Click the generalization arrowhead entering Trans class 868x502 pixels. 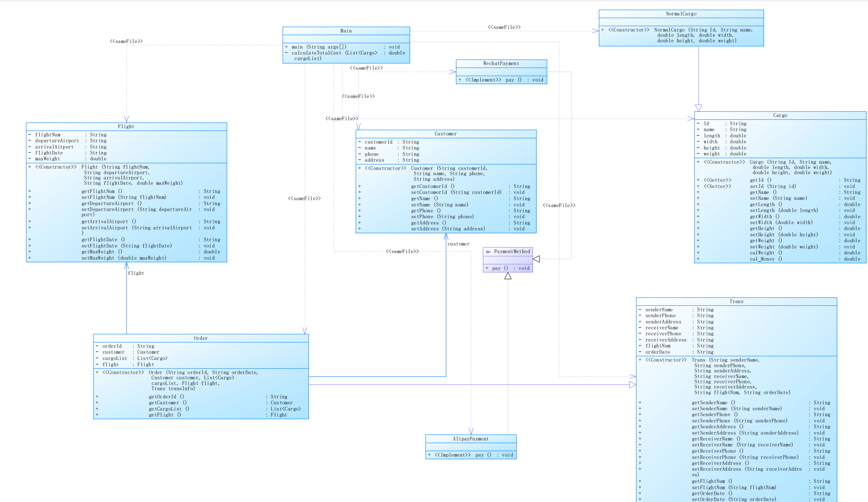pyautogui.click(x=632, y=385)
